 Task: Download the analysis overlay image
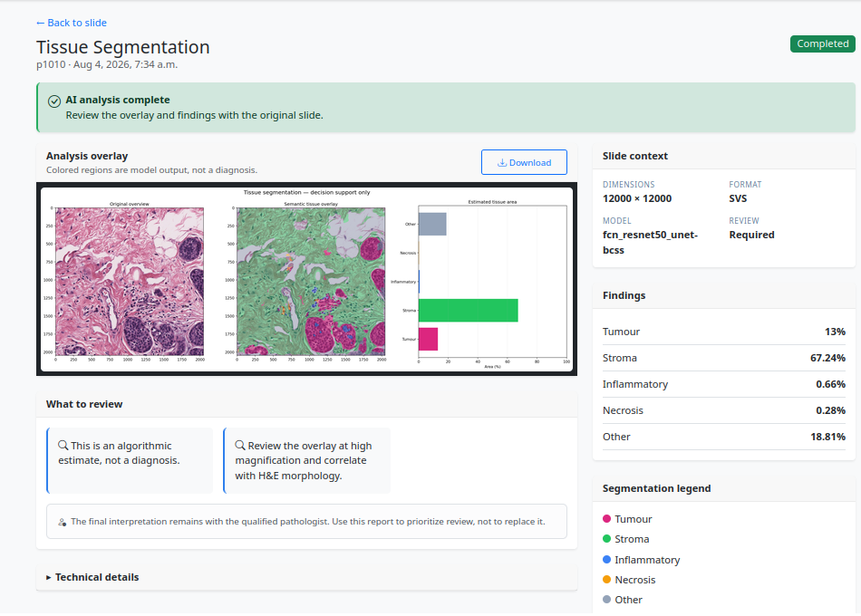click(x=524, y=162)
